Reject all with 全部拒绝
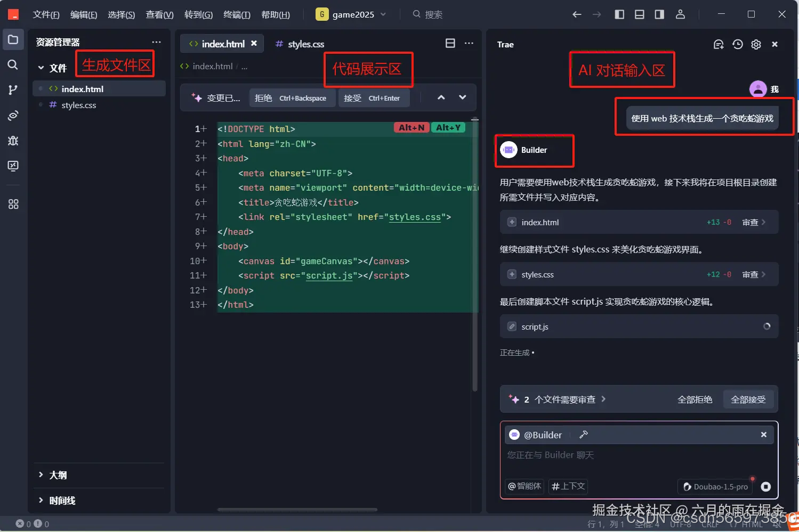 point(695,399)
